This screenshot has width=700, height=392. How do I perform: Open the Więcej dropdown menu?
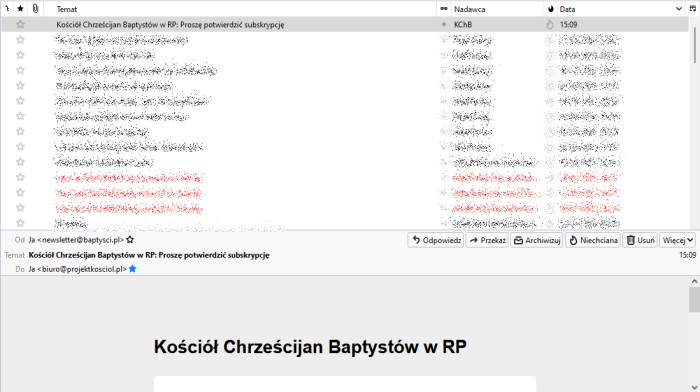(x=677, y=240)
